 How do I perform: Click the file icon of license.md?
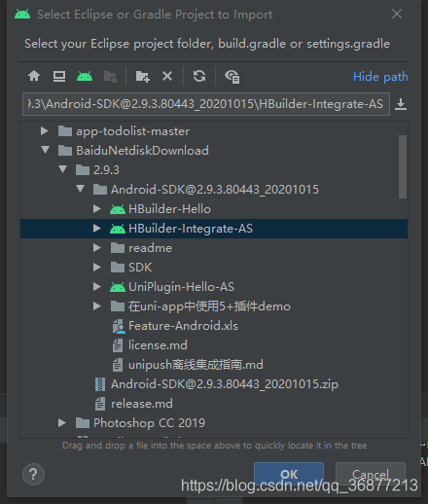(x=118, y=345)
